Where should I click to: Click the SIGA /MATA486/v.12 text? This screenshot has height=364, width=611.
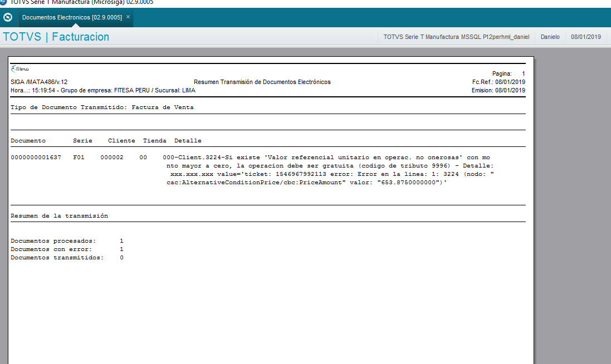tap(39, 82)
